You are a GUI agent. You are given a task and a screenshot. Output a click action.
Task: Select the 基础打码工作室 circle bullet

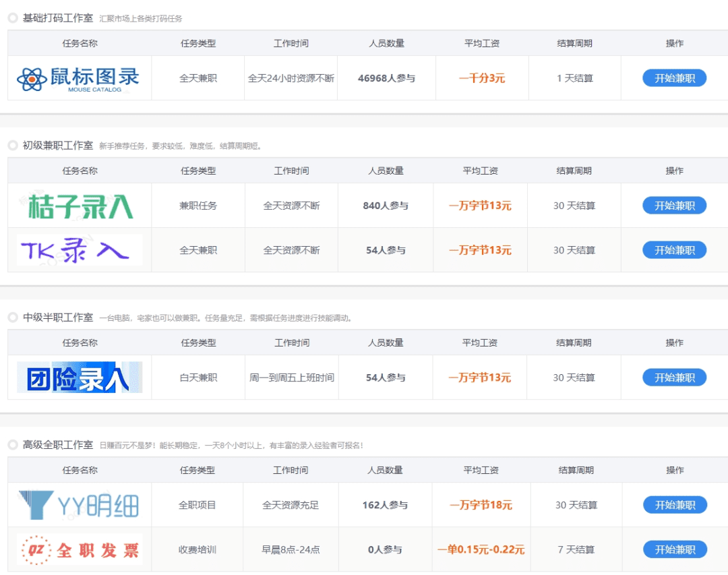coord(13,18)
